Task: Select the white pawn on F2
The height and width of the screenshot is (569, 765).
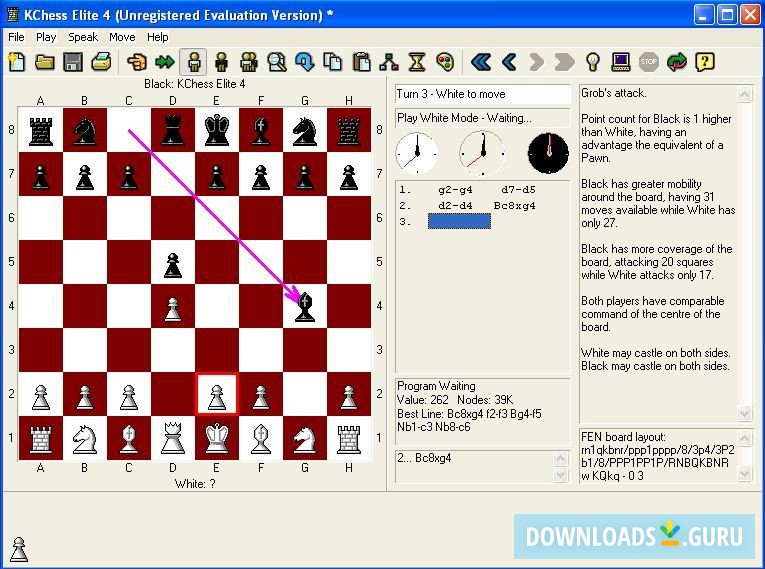Action: tap(261, 394)
